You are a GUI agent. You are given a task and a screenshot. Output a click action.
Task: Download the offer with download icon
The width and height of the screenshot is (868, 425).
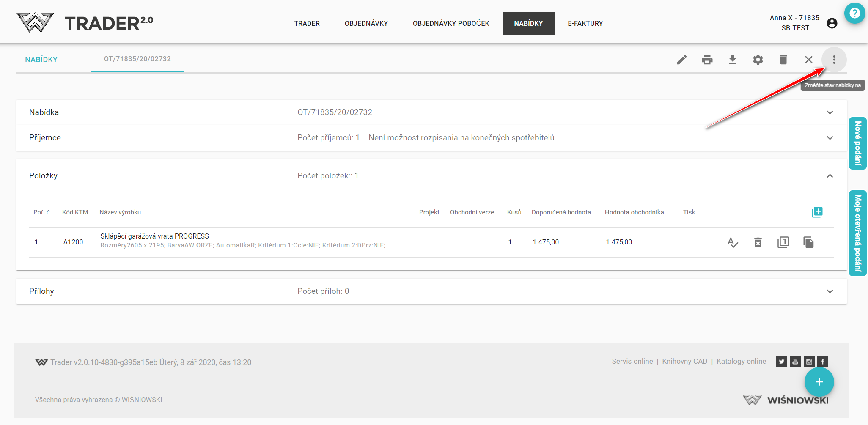732,60
